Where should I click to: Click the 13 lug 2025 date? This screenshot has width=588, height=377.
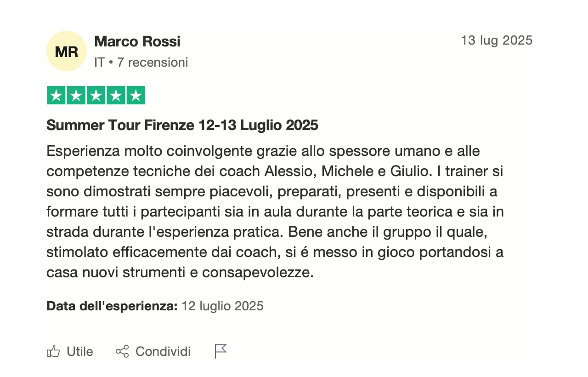pos(497,40)
